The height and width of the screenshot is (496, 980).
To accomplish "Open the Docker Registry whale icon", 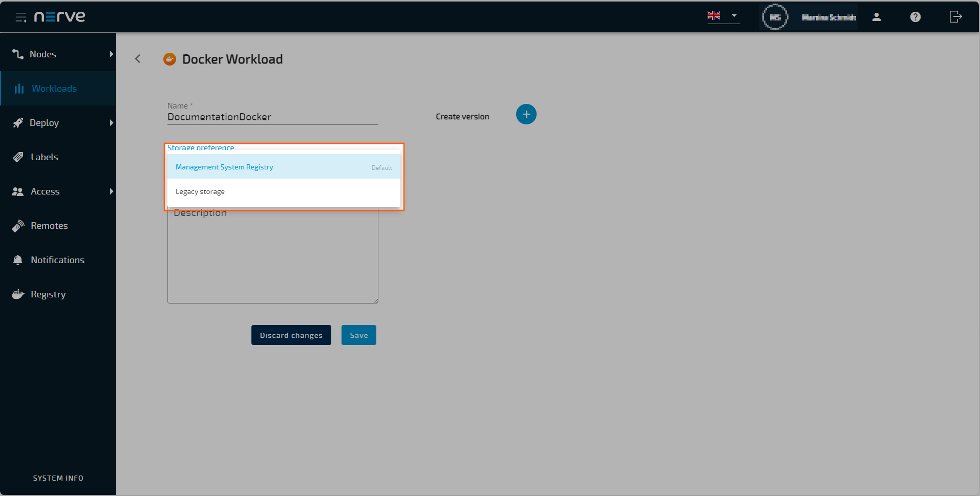I will coord(17,294).
